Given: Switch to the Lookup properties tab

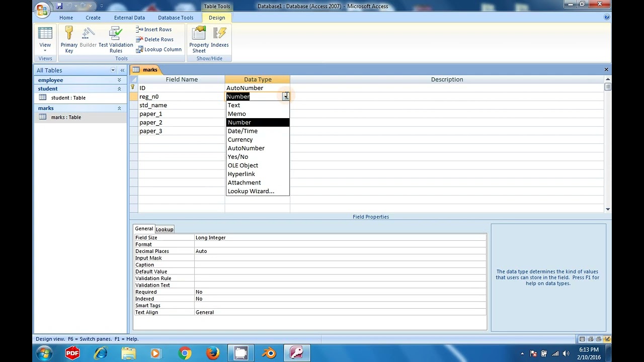Looking at the screenshot, I should tap(165, 229).
